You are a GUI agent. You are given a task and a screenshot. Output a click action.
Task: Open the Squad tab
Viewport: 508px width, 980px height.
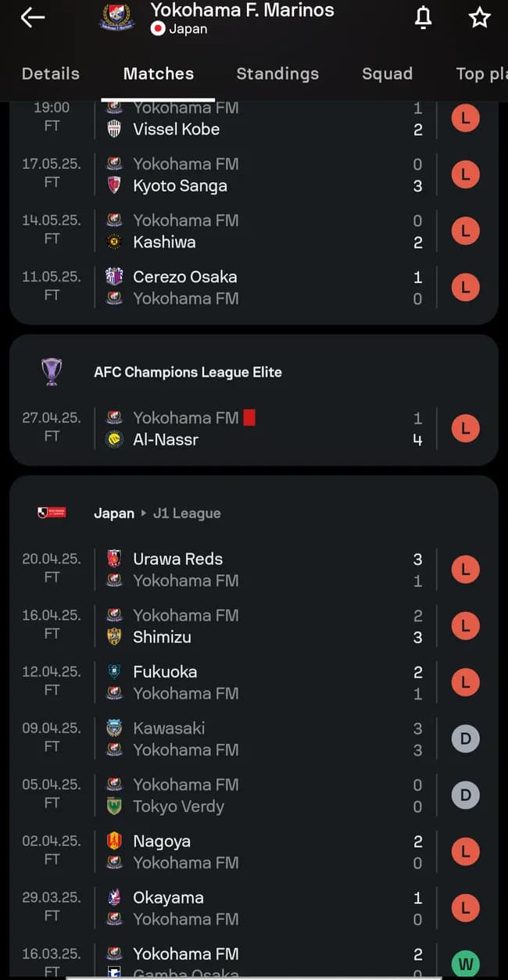pos(388,73)
